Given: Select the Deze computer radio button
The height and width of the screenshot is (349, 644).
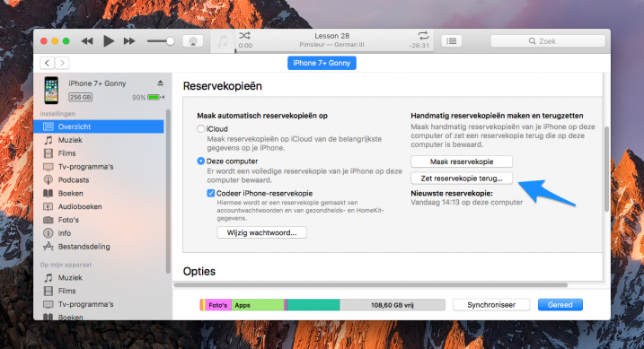Looking at the screenshot, I should click(x=201, y=161).
